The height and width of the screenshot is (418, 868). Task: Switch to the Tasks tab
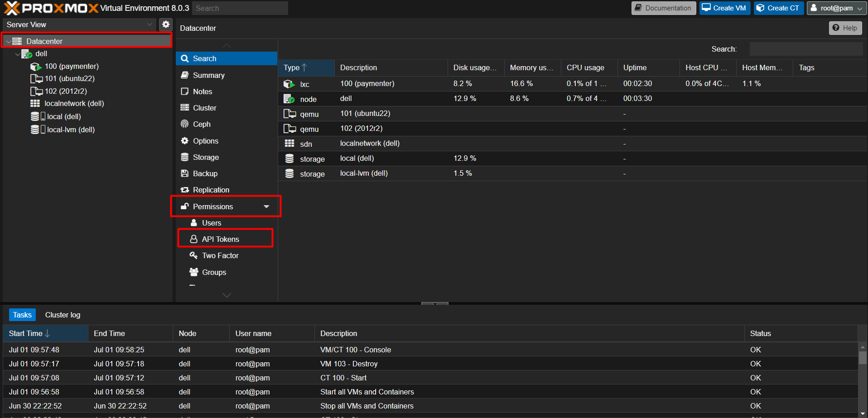pos(22,315)
